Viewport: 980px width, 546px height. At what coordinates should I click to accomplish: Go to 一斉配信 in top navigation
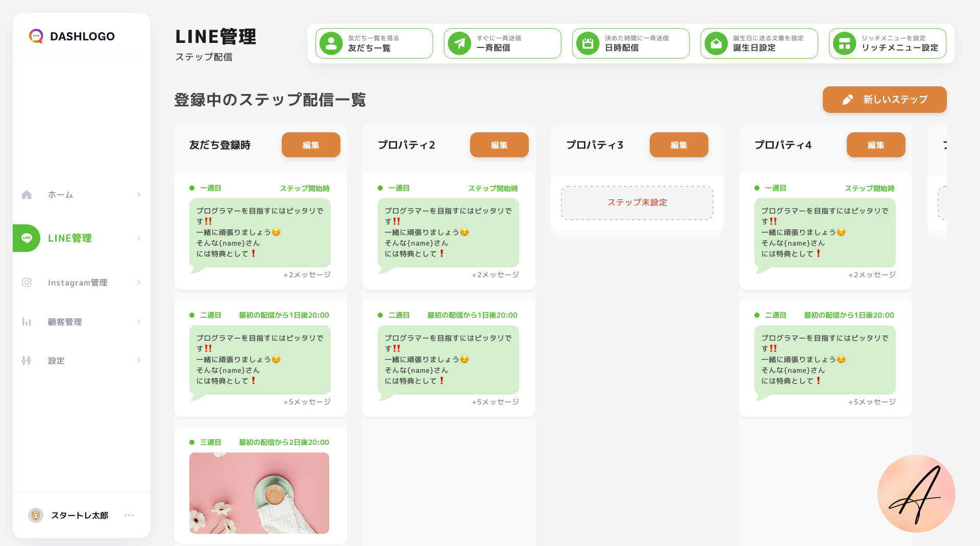coord(502,43)
